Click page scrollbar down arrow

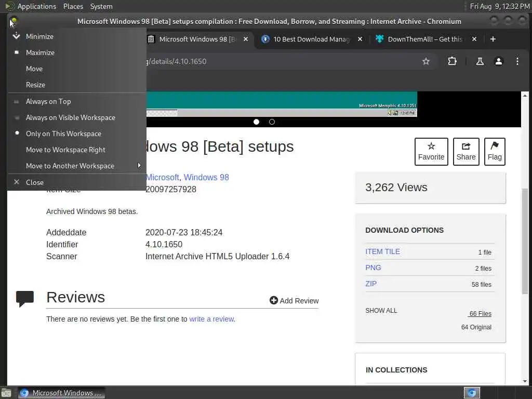[525, 381]
